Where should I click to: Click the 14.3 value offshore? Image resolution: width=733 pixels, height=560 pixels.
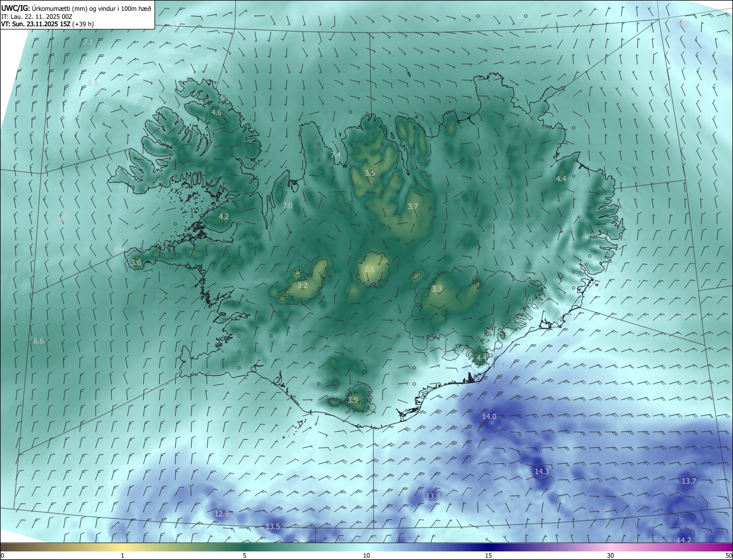click(x=542, y=471)
